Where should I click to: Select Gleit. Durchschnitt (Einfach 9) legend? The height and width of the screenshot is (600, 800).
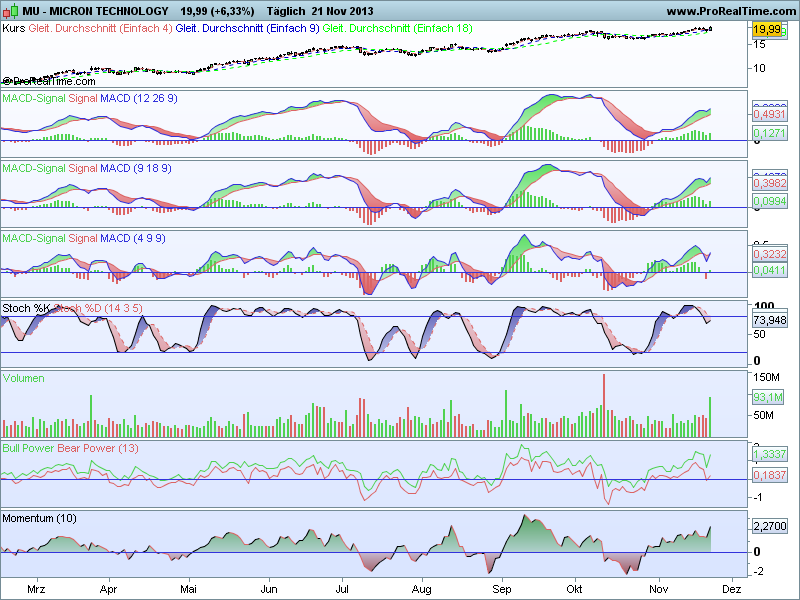(x=247, y=28)
